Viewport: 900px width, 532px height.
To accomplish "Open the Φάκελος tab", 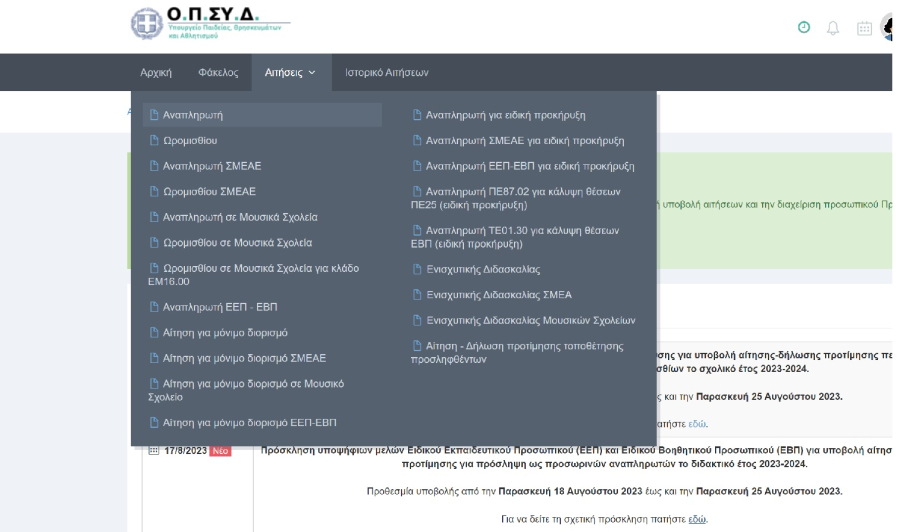I will pyautogui.click(x=218, y=73).
